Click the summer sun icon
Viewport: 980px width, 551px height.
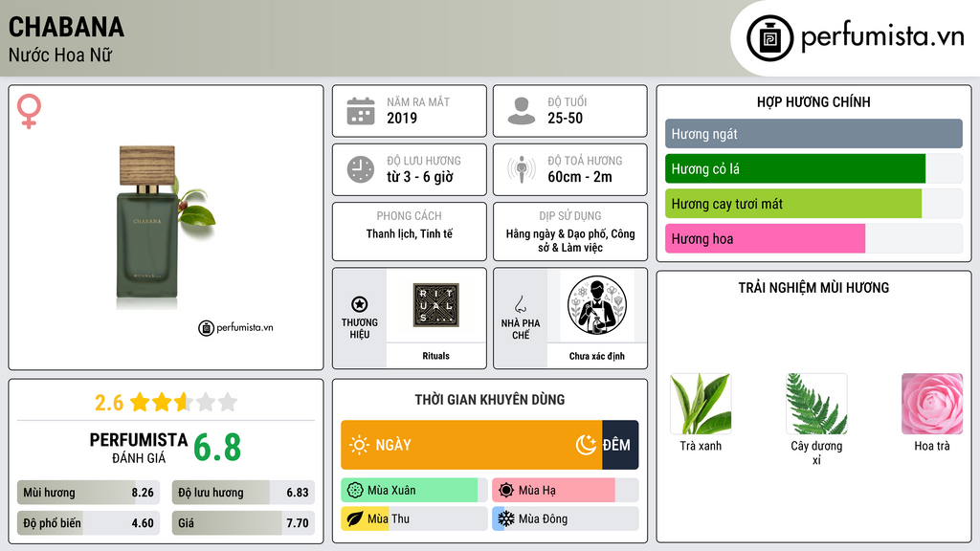[506, 491]
